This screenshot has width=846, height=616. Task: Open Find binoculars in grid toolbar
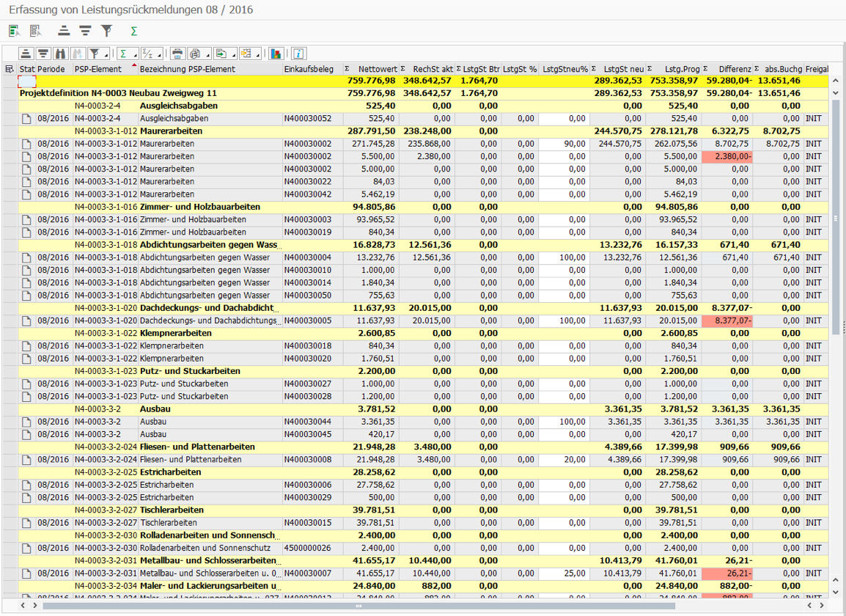pyautogui.click(x=60, y=54)
